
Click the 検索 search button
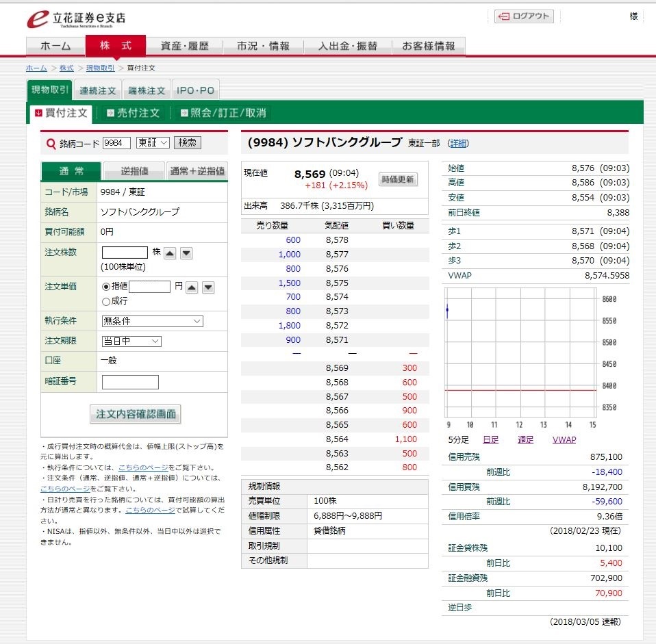click(188, 142)
